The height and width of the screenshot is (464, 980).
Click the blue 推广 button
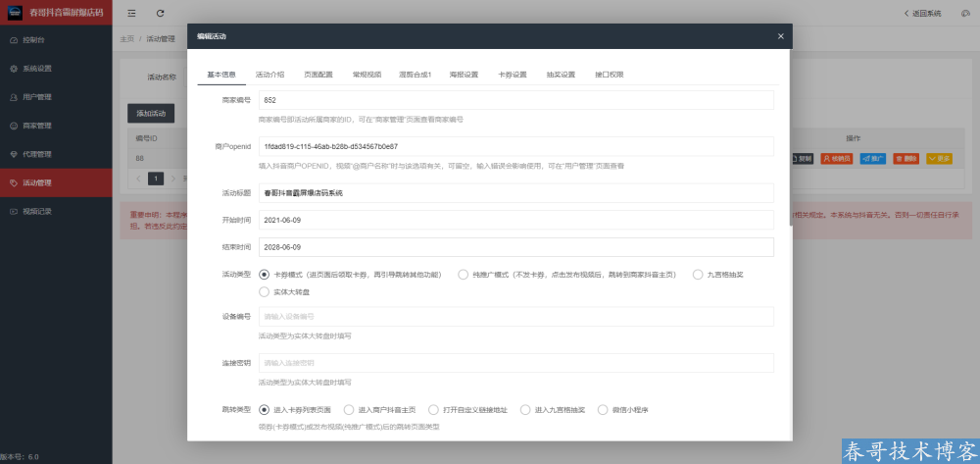click(x=873, y=159)
